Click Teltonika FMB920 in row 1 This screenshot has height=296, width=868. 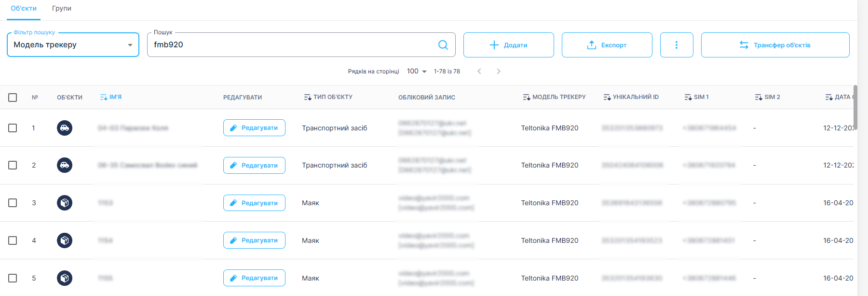[x=550, y=128]
